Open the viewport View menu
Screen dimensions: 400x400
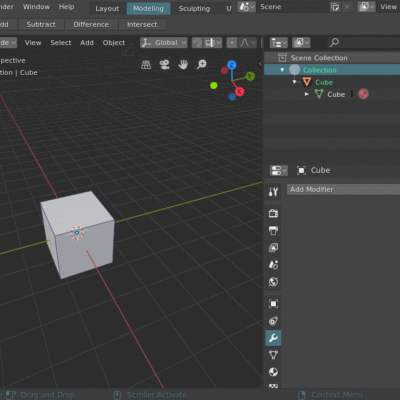(x=33, y=43)
